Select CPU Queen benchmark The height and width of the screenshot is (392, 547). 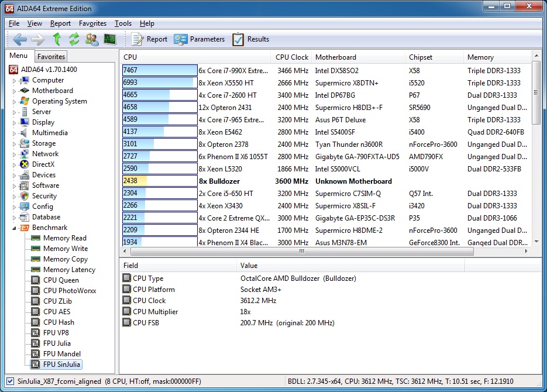(x=61, y=280)
